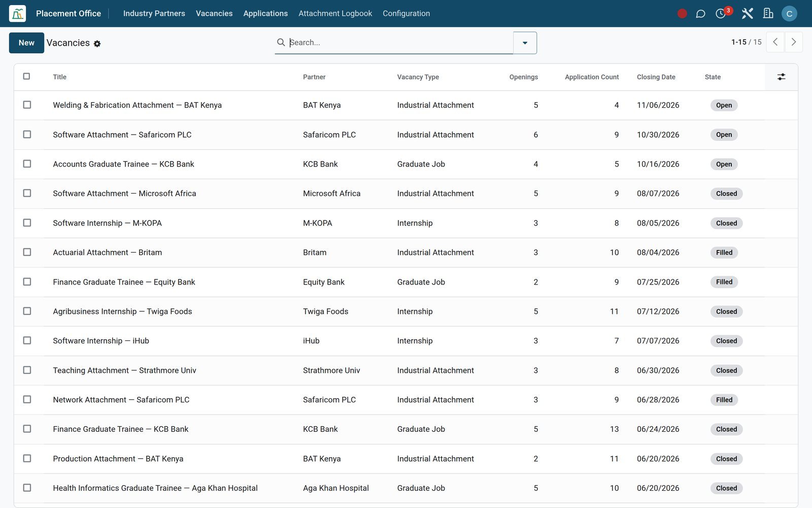Image resolution: width=812 pixels, height=508 pixels.
Task: Toggle the select-all header checkbox
Action: (x=27, y=76)
